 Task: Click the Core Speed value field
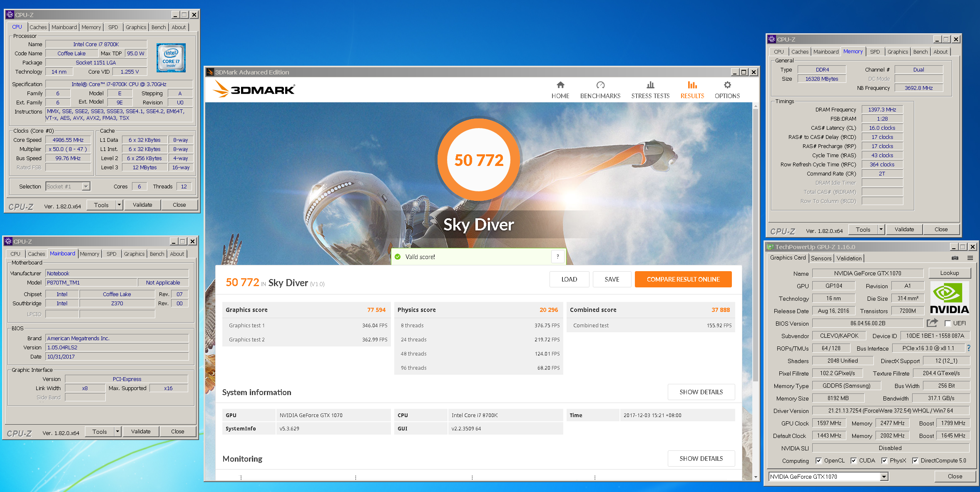pyautogui.click(x=68, y=140)
